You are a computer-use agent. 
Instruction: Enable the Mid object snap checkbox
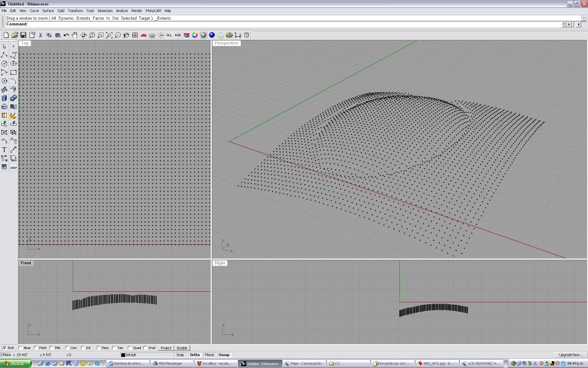pyautogui.click(x=51, y=348)
